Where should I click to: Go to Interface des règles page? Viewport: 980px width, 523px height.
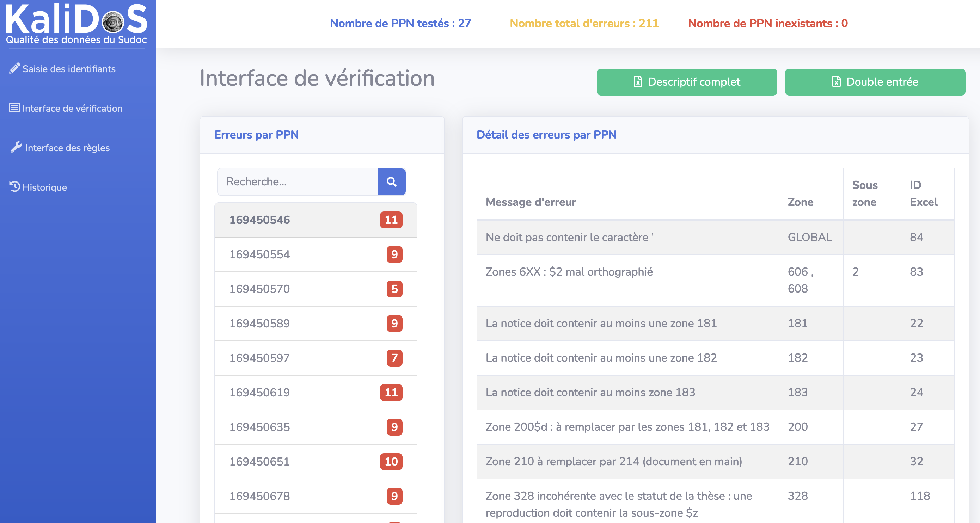click(x=67, y=148)
